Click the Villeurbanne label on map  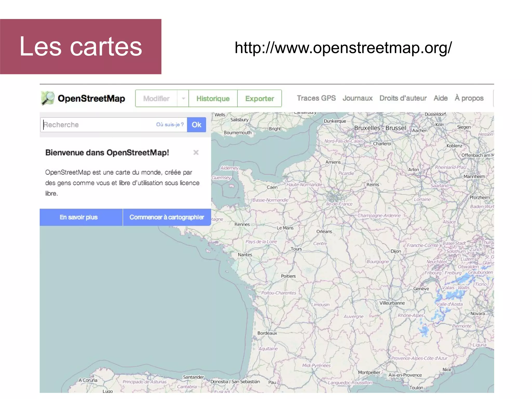pos(392,303)
